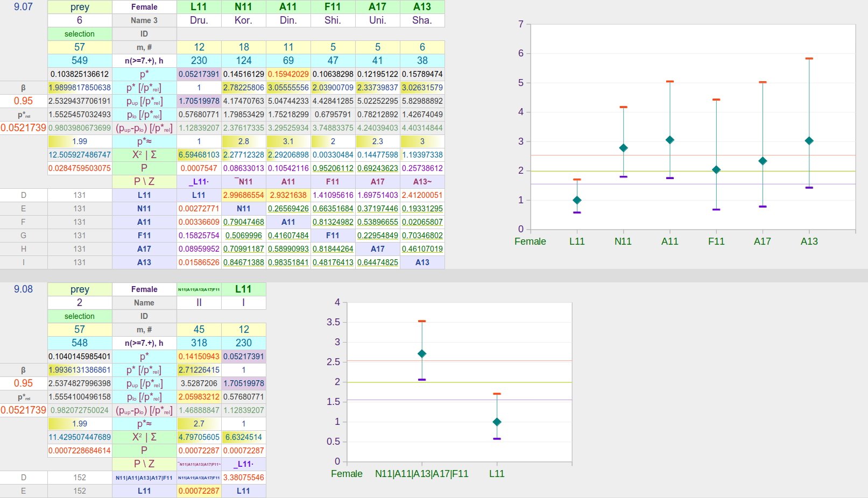Select the cell with value 549
The height and width of the screenshot is (498, 868).
80,61
